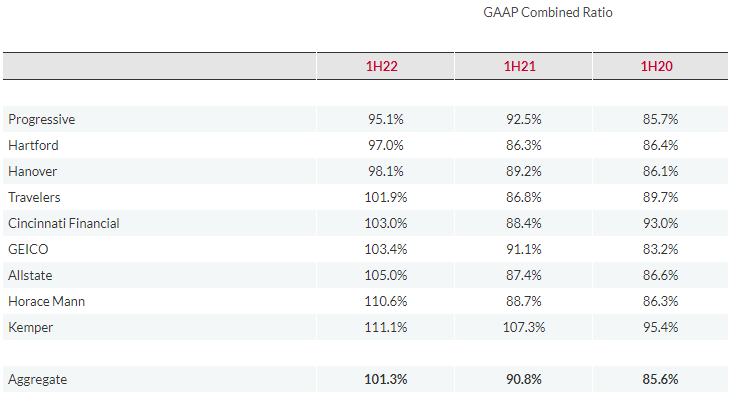
Task: Select the Allstate row label
Action: [x=30, y=275]
